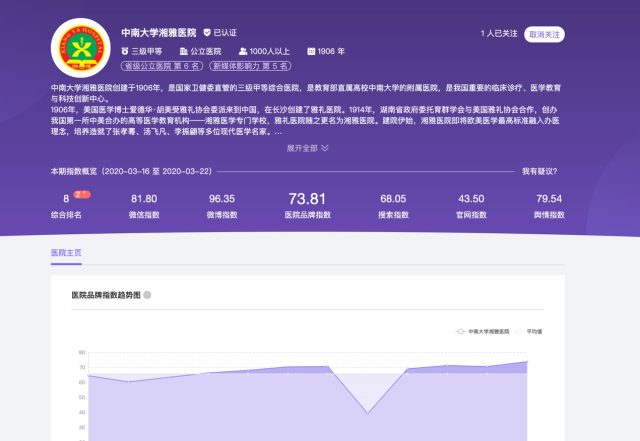Toggle the 平均值 chart legend

pos(529,331)
